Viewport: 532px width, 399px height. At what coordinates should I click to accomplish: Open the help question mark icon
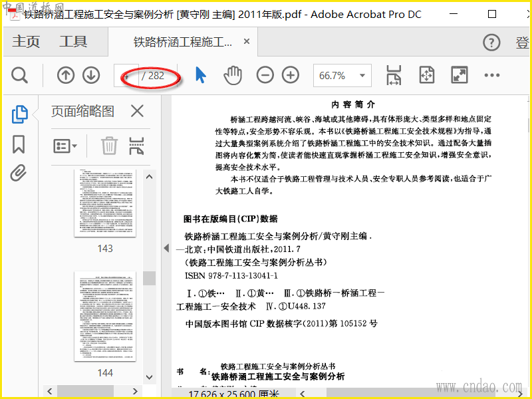tap(491, 43)
